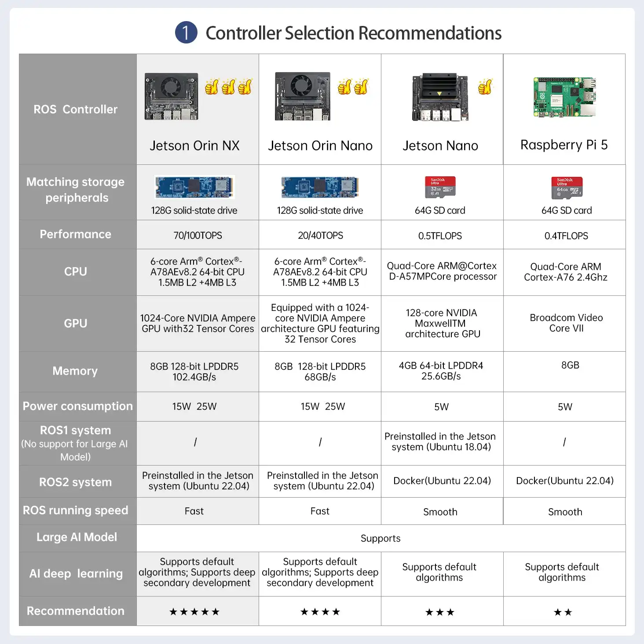Click the Controller Selection Recommendations title
644x644 pixels.
point(354,33)
